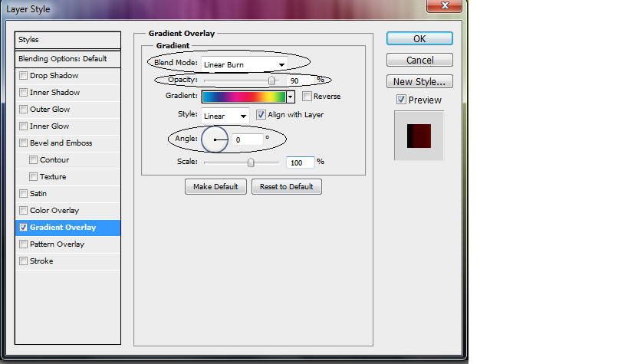The width and height of the screenshot is (628, 364).
Task: Select the Pattern Overlay style item
Action: (57, 244)
